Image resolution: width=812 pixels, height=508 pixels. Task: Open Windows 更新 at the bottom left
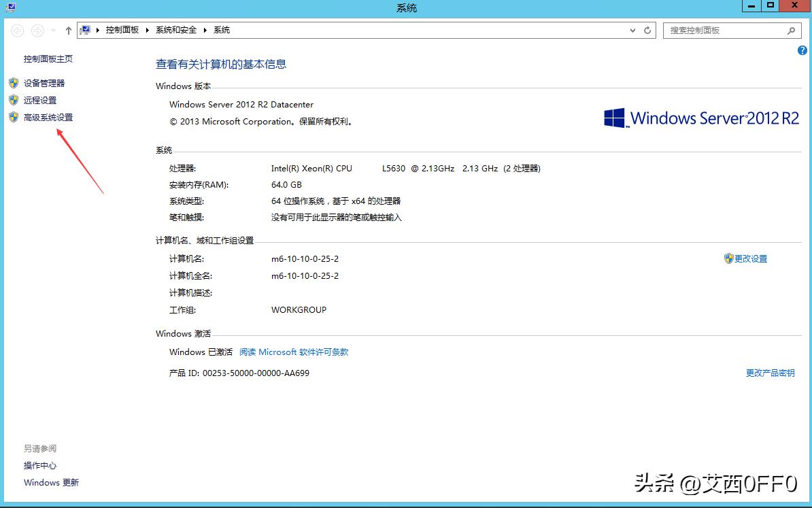tap(52, 482)
